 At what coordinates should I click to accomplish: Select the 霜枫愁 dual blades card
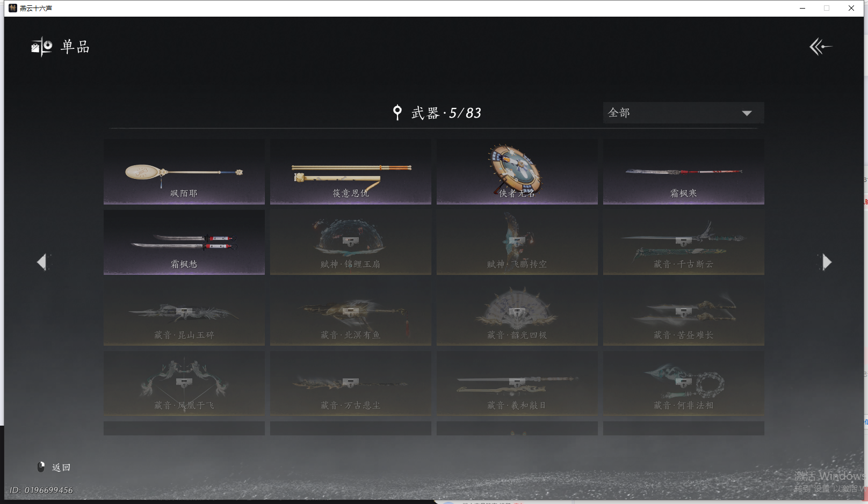point(184,243)
